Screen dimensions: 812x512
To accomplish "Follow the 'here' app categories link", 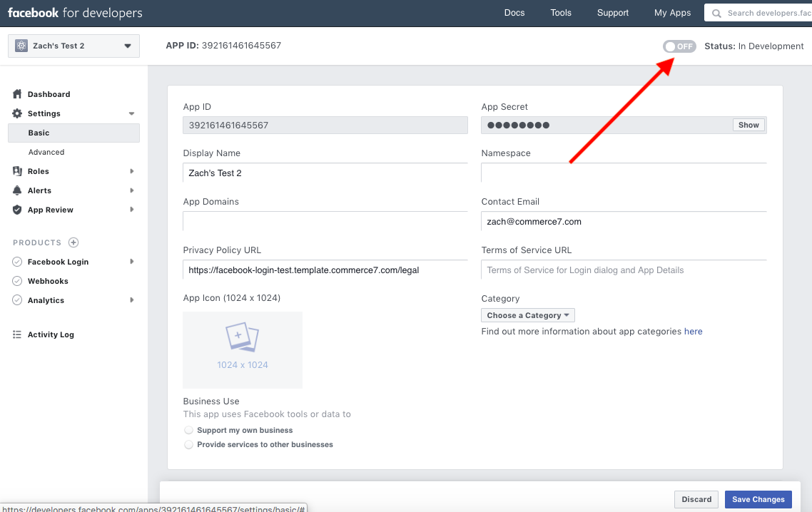I will 693,332.
